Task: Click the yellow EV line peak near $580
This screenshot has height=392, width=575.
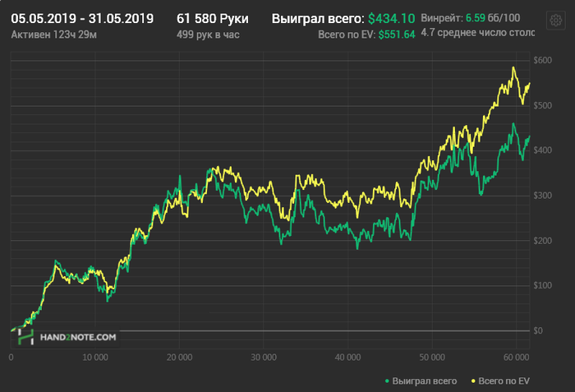Action: point(513,67)
